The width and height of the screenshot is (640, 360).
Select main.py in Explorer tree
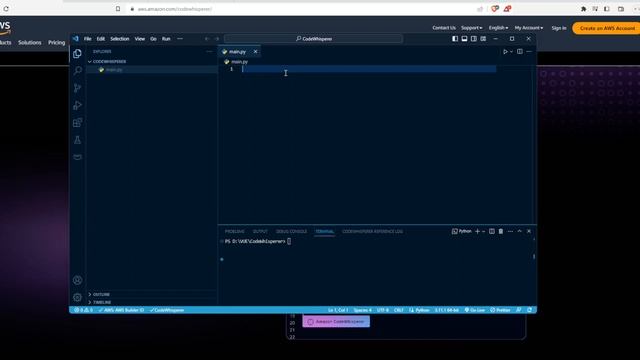tap(151, 70)
